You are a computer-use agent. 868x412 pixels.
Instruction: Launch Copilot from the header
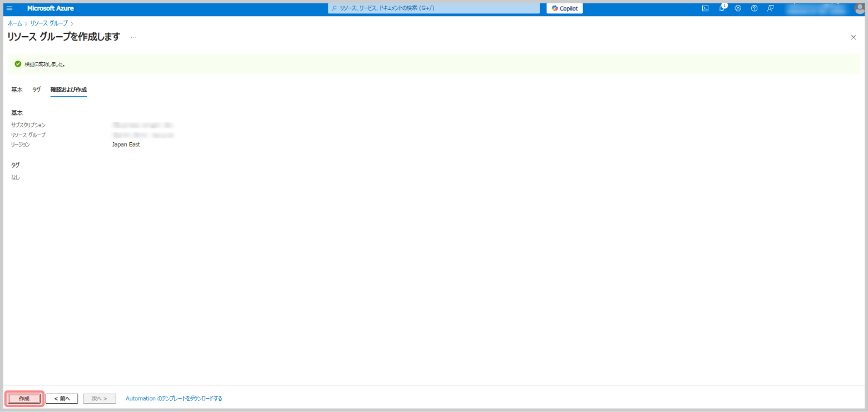565,8
